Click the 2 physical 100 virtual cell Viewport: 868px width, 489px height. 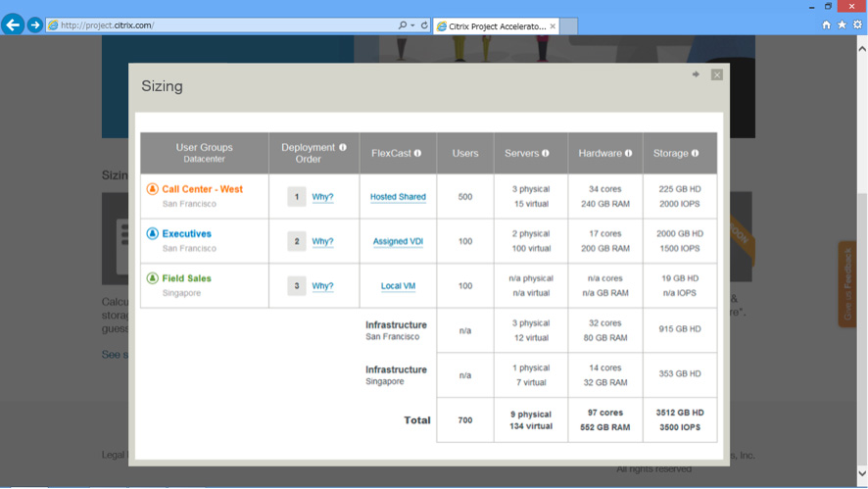[531, 241]
